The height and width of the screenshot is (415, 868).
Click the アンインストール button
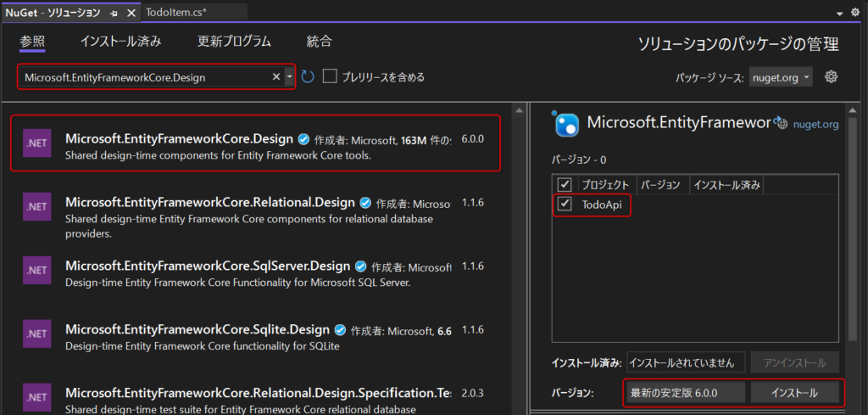point(795,363)
